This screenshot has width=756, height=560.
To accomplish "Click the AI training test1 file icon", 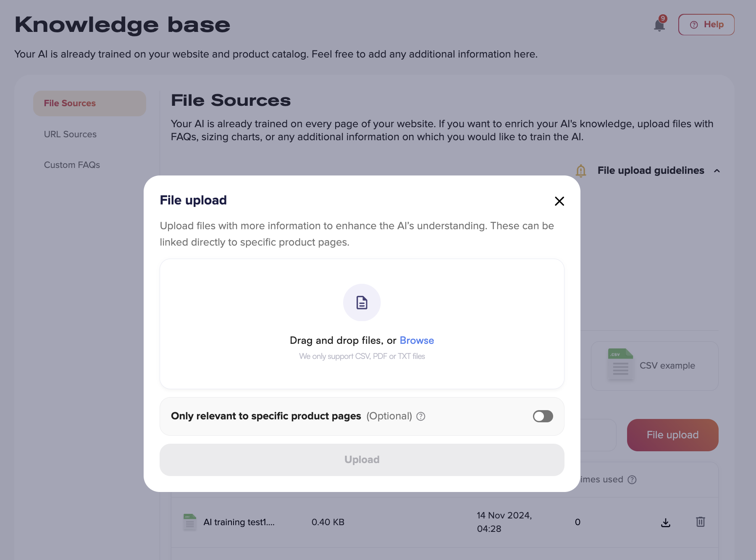I will [x=190, y=522].
